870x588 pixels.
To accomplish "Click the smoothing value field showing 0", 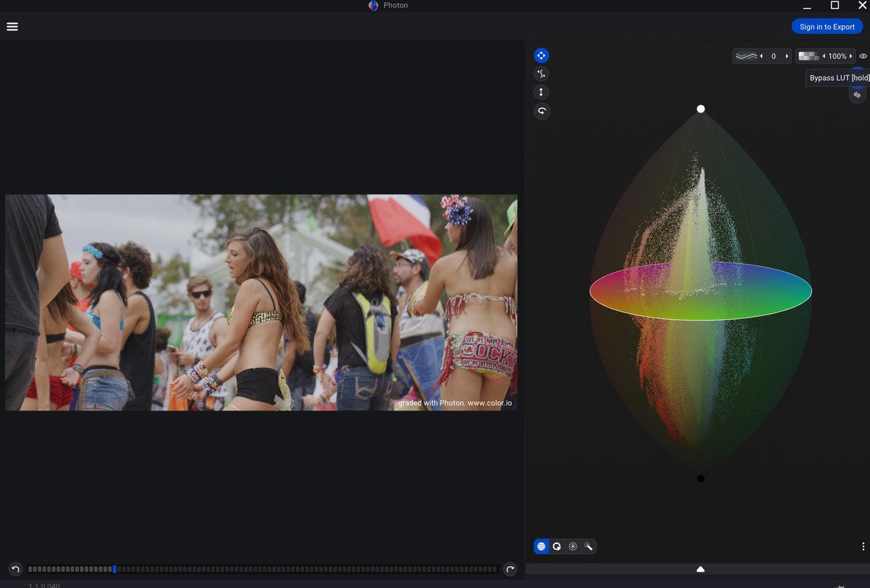I will click(774, 56).
